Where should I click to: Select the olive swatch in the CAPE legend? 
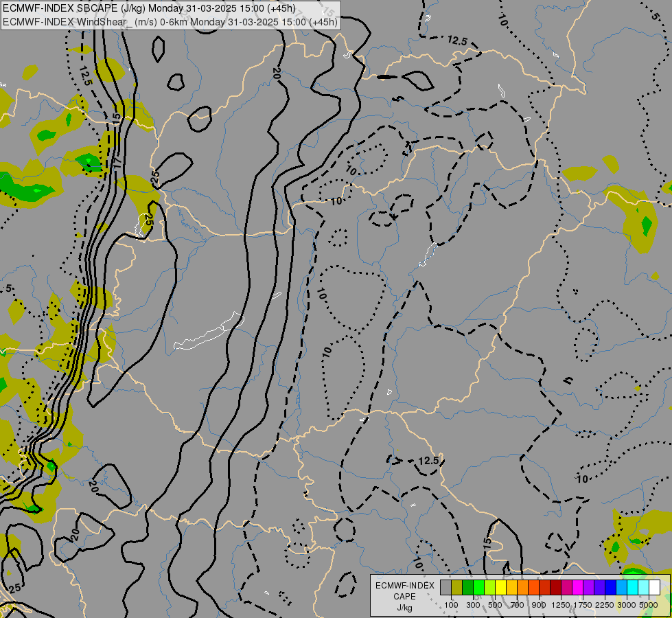[457, 587]
